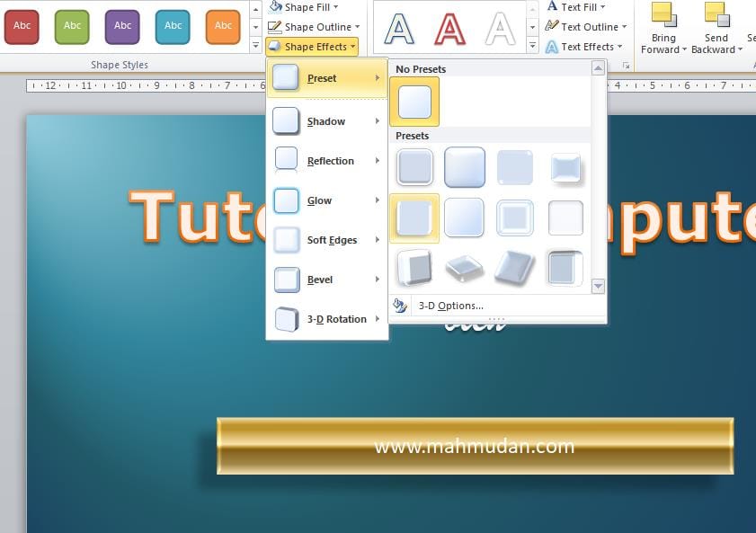Image resolution: width=756 pixels, height=533 pixels.
Task: Click the 3-D Options paint icon
Action: [x=400, y=306]
